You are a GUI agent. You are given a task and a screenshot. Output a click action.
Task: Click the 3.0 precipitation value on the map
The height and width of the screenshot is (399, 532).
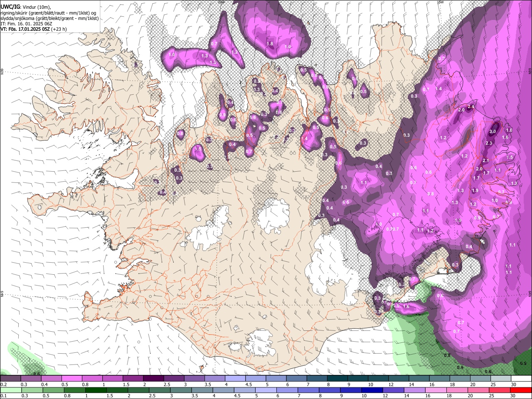[493, 131]
